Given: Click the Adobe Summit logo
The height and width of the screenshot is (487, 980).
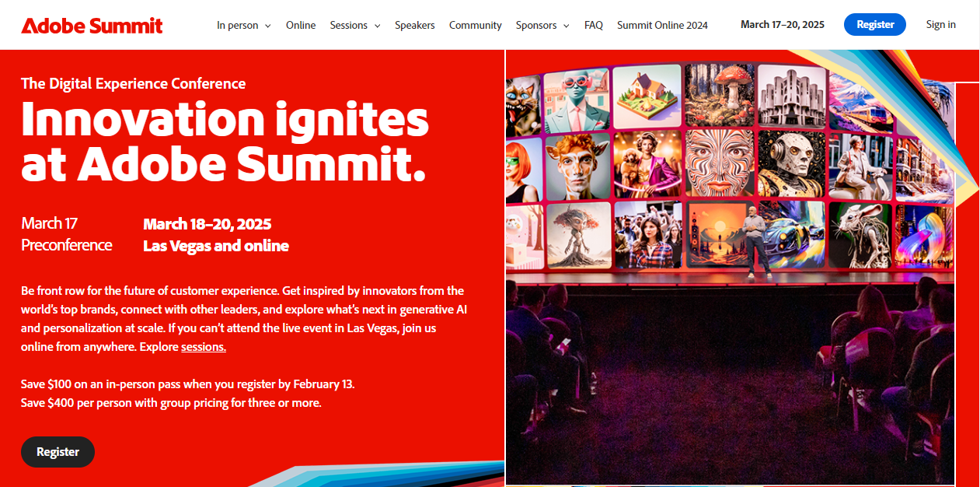Looking at the screenshot, I should point(92,26).
